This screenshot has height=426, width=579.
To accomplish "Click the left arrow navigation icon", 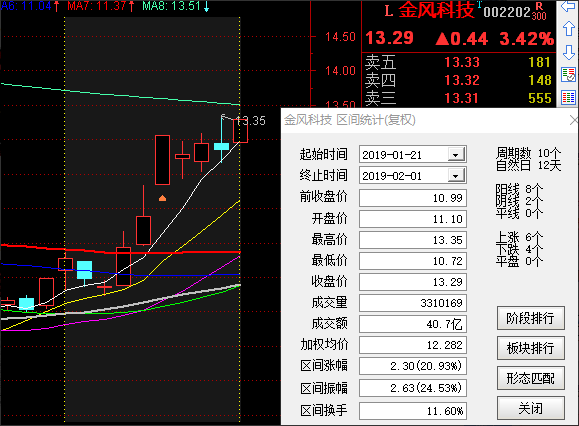I will tap(568, 6).
